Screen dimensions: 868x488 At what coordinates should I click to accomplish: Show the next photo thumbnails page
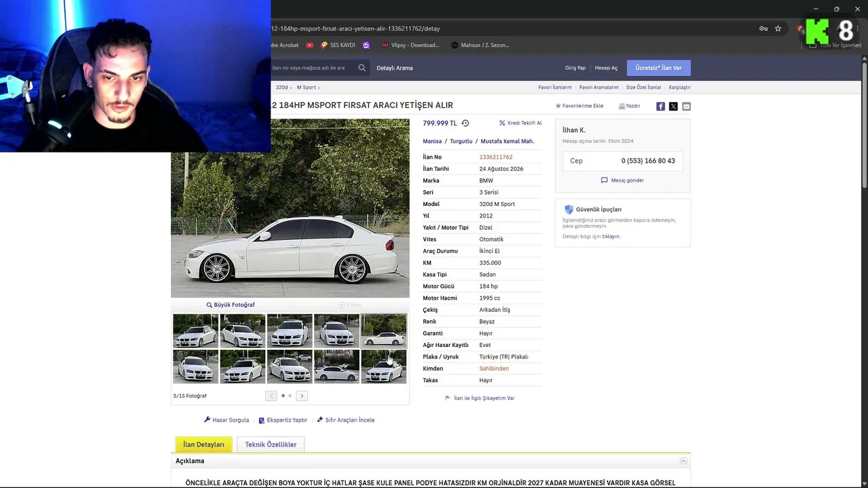(302, 396)
